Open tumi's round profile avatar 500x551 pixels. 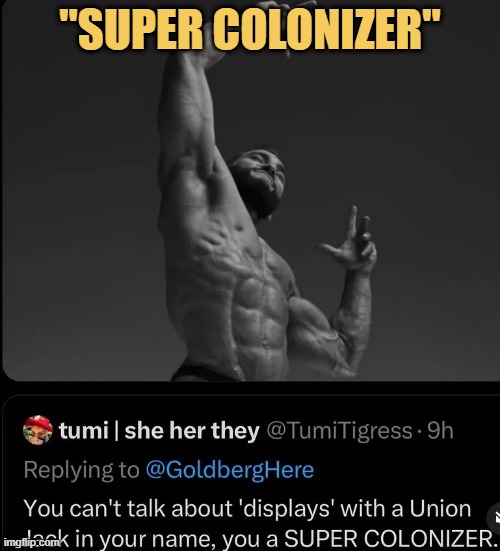(38, 430)
